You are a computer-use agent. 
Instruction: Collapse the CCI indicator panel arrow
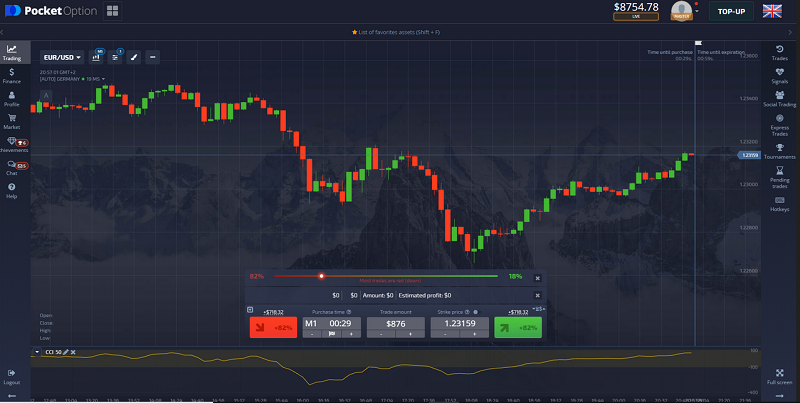pyautogui.click(x=37, y=352)
